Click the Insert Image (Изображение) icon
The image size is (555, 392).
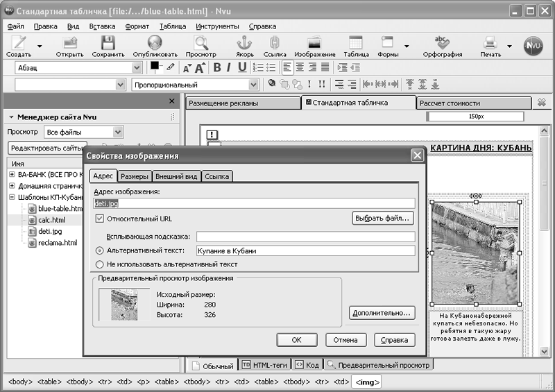point(314,44)
